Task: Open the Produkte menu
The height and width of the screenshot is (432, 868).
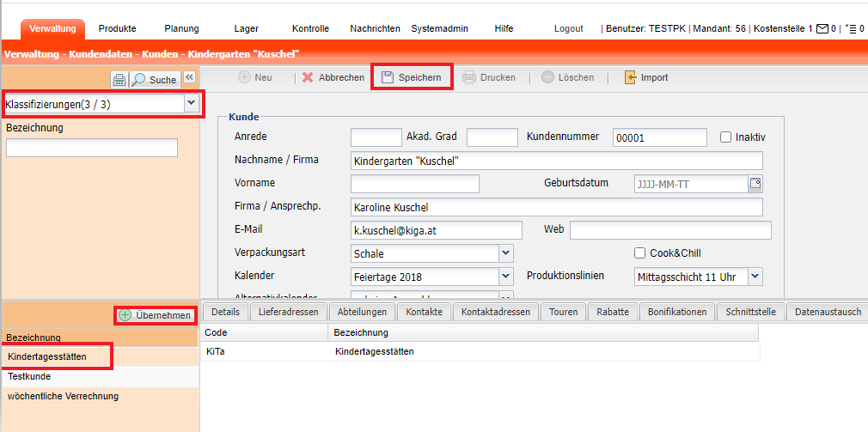Action: 117,28
